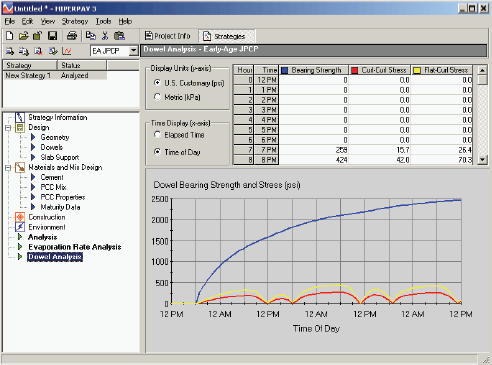
Task: Click the Delete strategy icon with red X
Action: 39,51
